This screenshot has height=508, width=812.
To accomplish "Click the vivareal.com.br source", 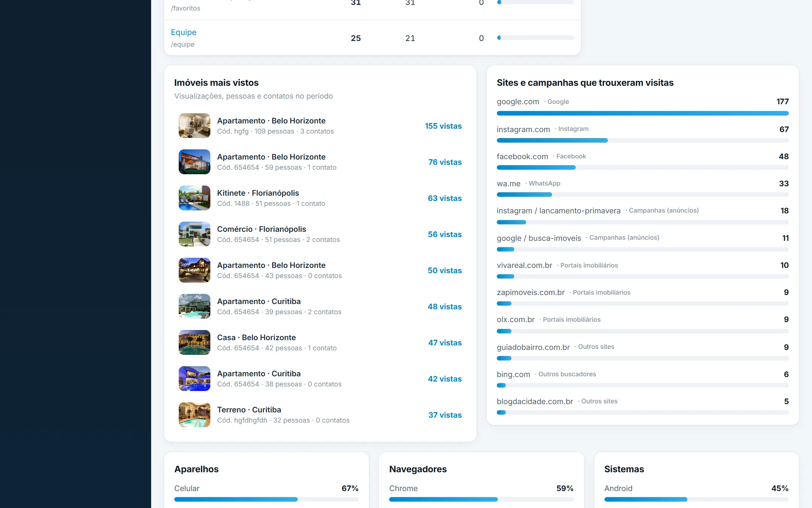I will point(642,270).
